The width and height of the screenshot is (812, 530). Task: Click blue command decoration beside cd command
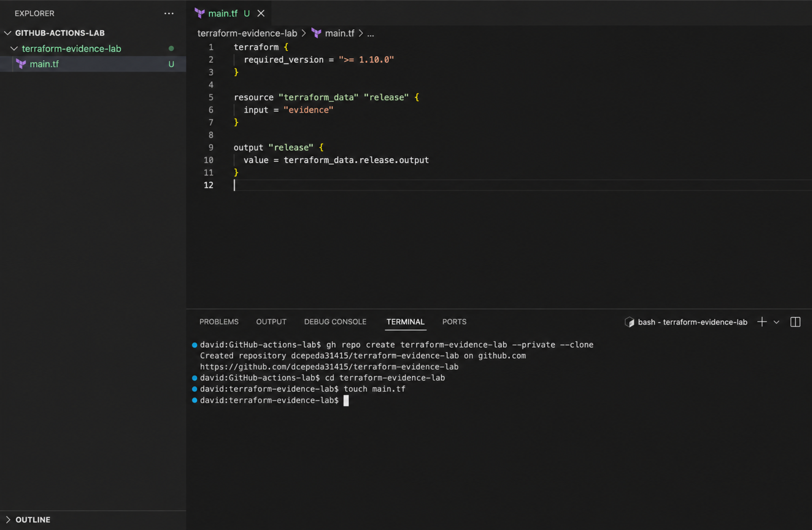(194, 378)
